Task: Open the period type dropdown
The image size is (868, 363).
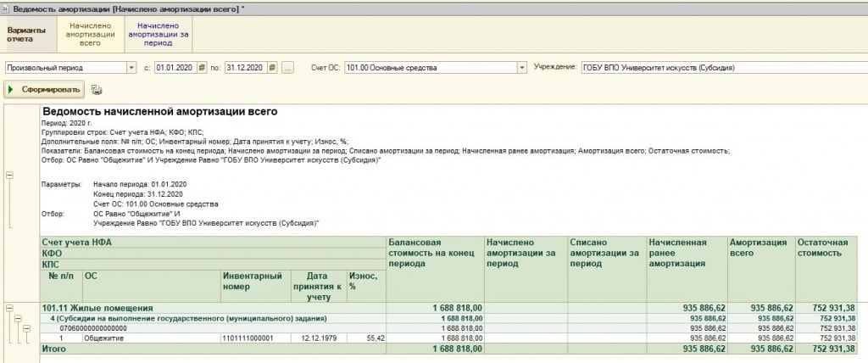Action: pos(131,68)
